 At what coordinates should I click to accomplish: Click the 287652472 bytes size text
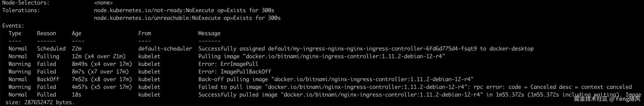49,103
